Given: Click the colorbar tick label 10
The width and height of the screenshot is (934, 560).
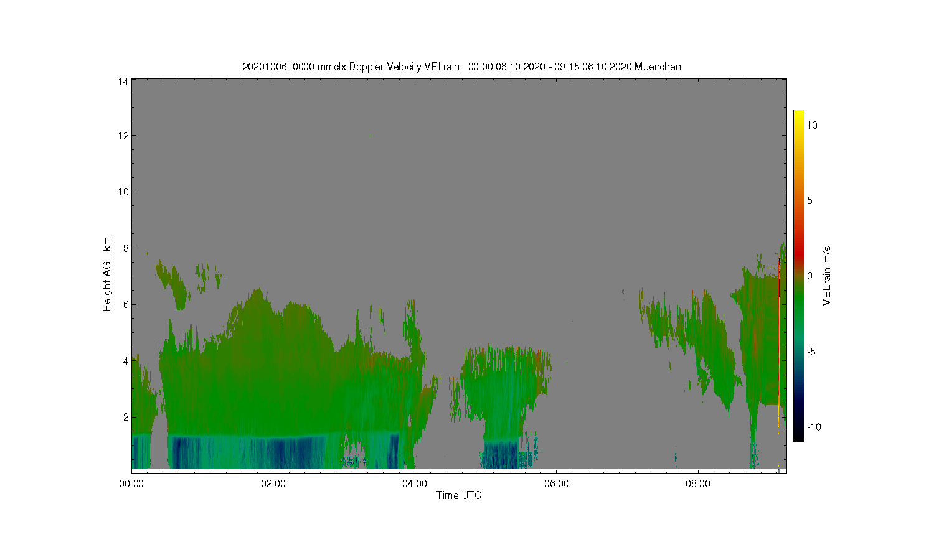Looking at the screenshot, I should [x=812, y=125].
